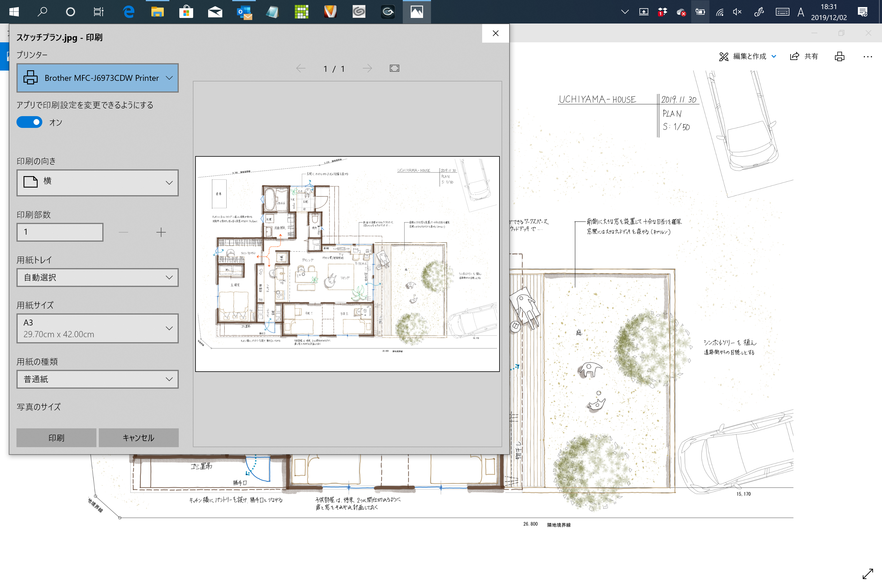This screenshot has width=882, height=588.
Task: Go to previous preview page arrow
Action: [301, 68]
